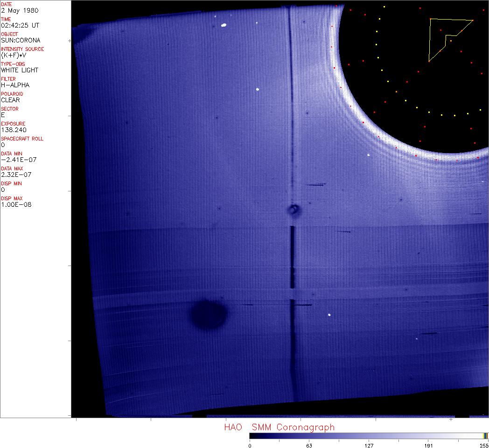The height and width of the screenshot is (448, 489).
Task: Click the color bar tick label 127
Action: click(369, 445)
